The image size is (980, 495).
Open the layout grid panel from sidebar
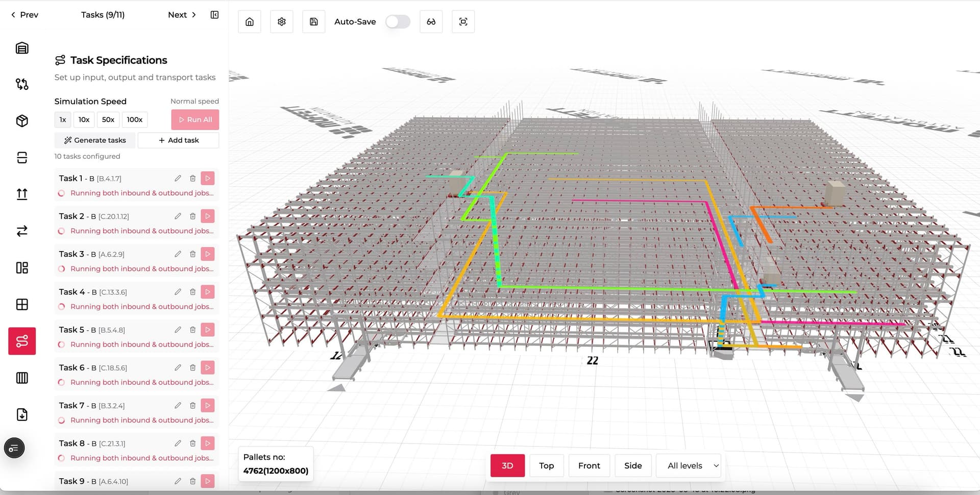22,267
